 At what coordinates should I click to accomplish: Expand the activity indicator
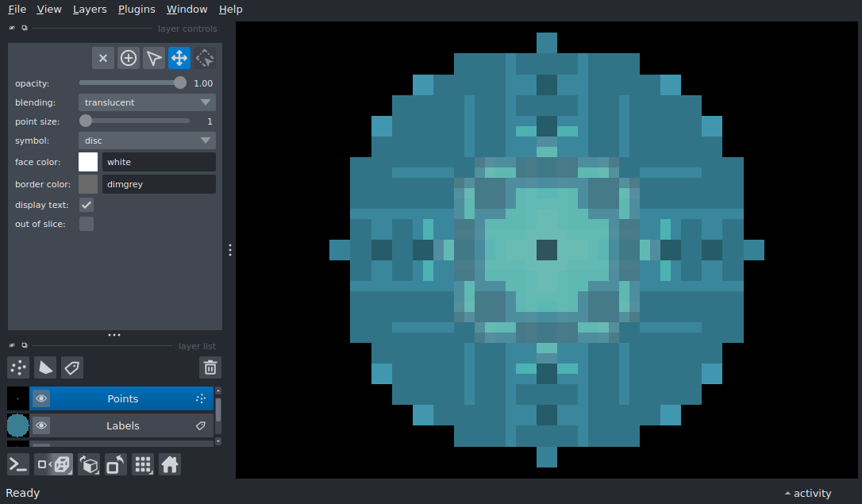807,493
